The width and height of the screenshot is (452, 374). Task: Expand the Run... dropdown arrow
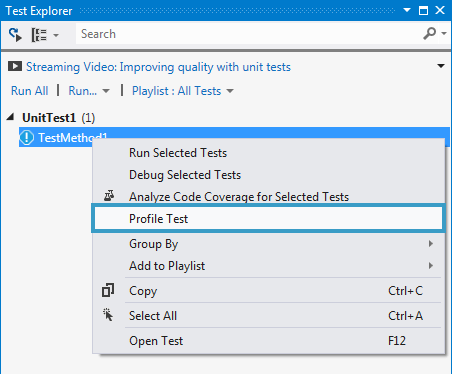(x=106, y=91)
